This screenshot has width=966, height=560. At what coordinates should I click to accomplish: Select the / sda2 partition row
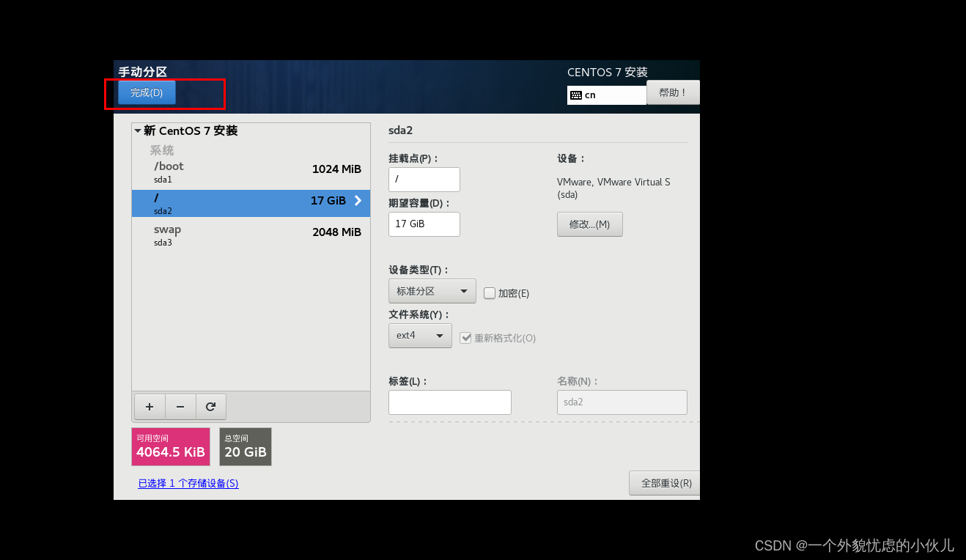(251, 203)
